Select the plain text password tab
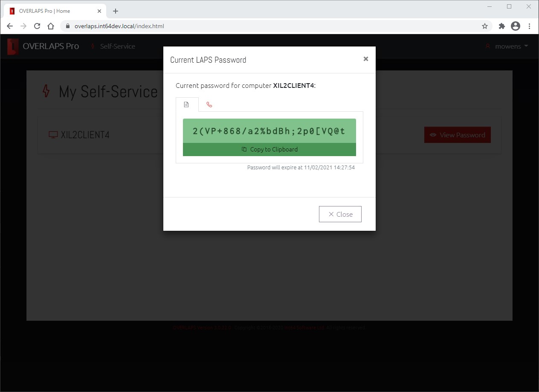The height and width of the screenshot is (392, 539). coord(187,105)
